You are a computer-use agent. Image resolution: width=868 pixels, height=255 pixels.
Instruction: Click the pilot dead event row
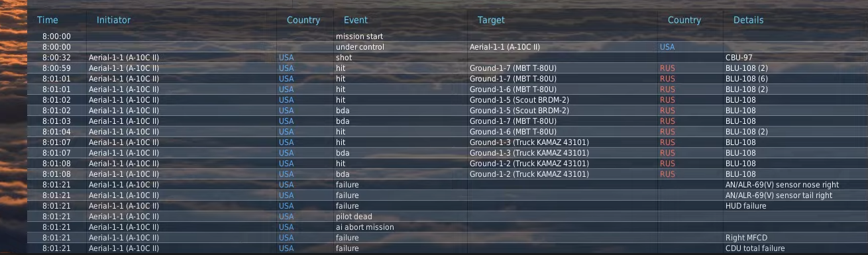point(447,217)
